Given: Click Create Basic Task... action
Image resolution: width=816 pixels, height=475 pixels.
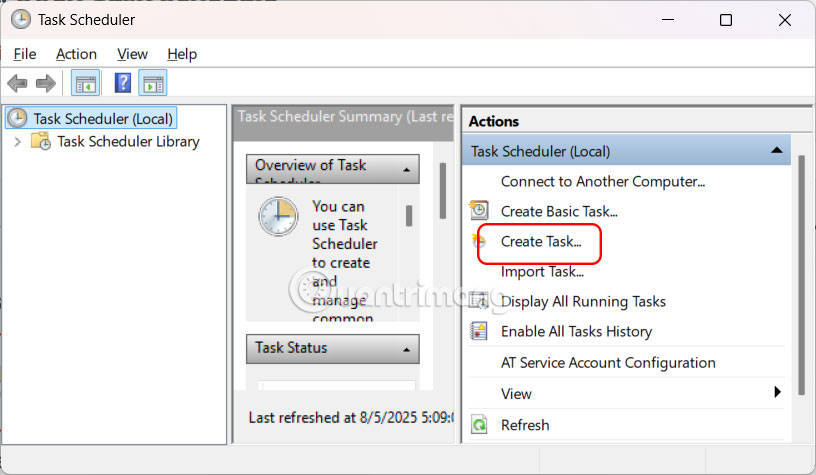Looking at the screenshot, I should (559, 211).
